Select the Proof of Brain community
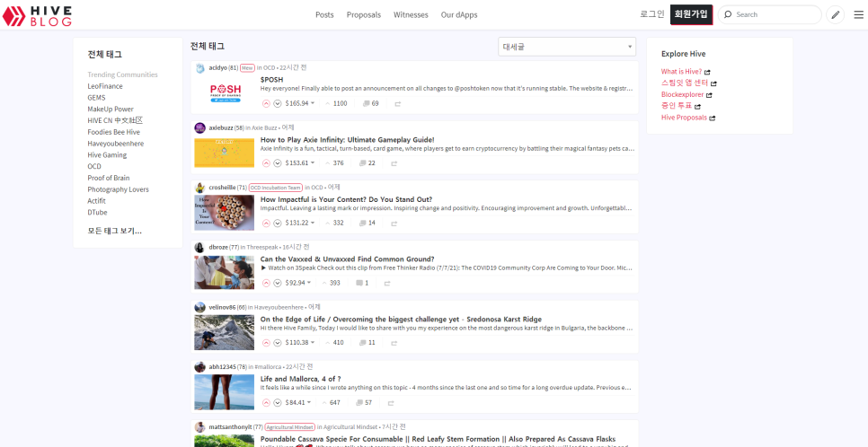 point(109,178)
